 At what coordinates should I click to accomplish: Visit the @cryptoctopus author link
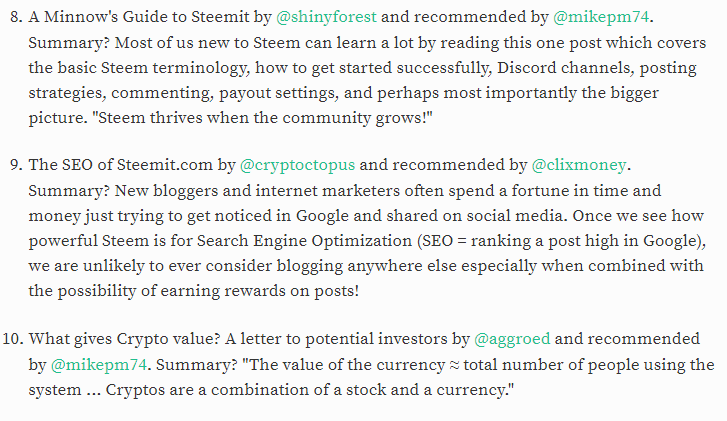[297, 165]
